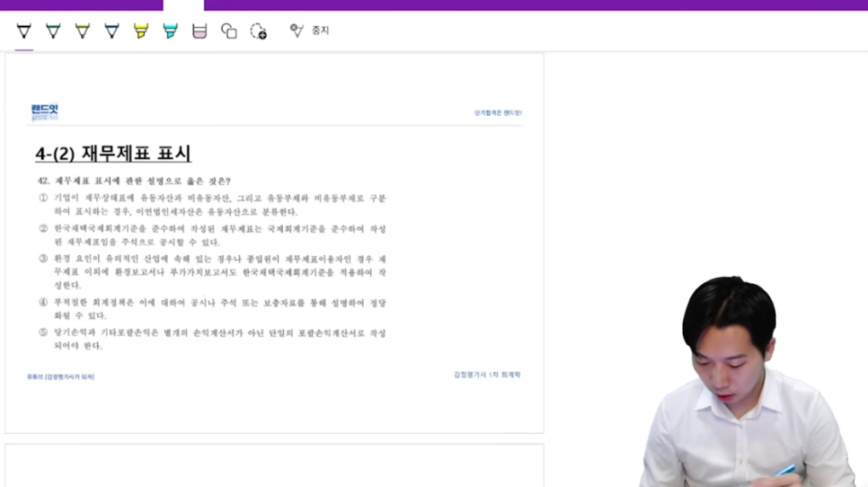Screen dimensions: 868x487
Task: Switch to the active white ribbon tab
Action: tap(184, 5)
